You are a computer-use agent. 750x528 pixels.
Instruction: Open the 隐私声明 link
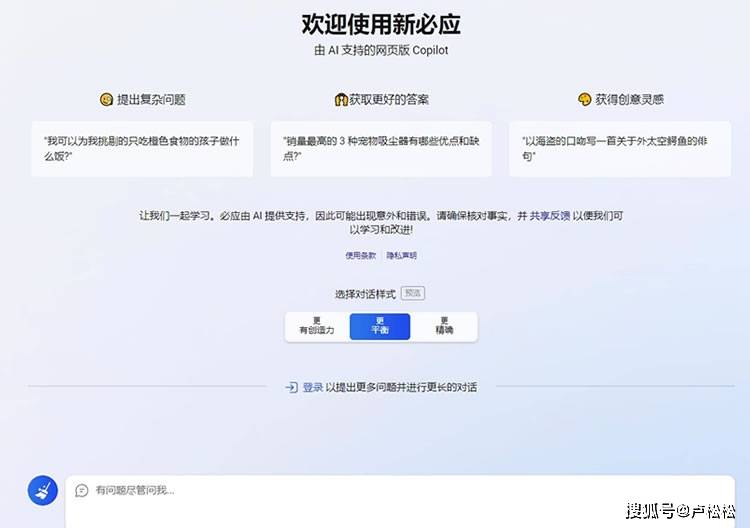(402, 255)
